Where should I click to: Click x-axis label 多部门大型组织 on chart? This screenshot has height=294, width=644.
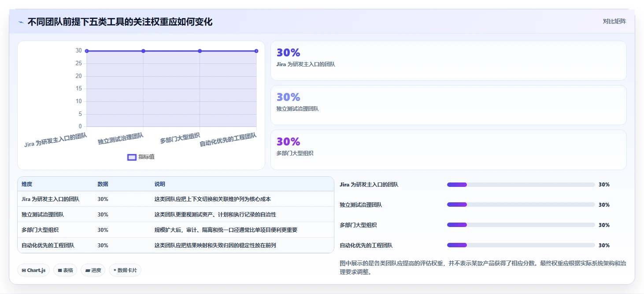[180, 138]
